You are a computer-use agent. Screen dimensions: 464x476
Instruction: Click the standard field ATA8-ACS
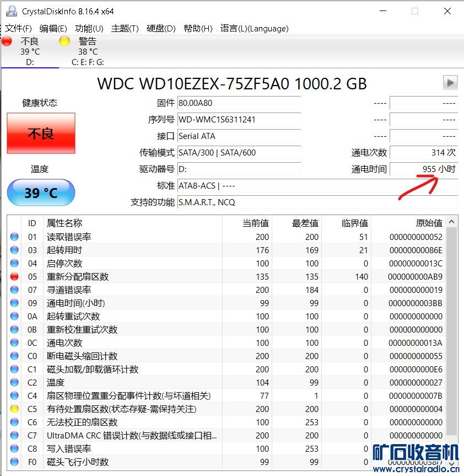click(x=317, y=186)
